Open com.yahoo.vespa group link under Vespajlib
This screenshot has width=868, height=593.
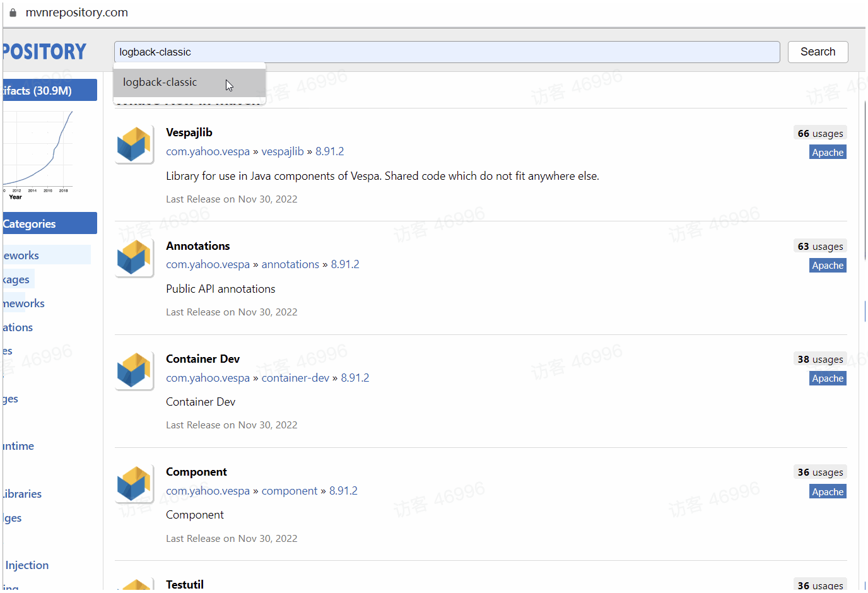point(208,151)
